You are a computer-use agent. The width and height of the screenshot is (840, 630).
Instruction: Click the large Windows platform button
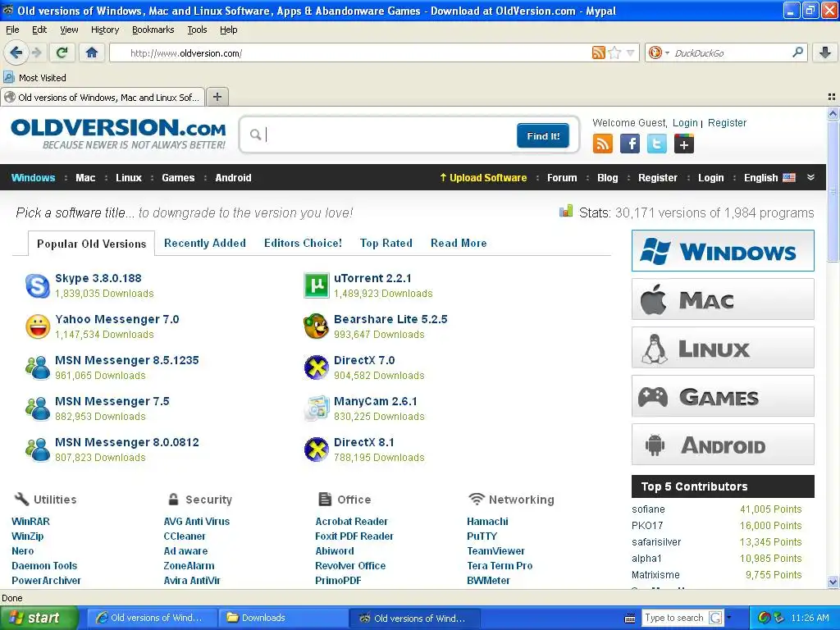[723, 251]
